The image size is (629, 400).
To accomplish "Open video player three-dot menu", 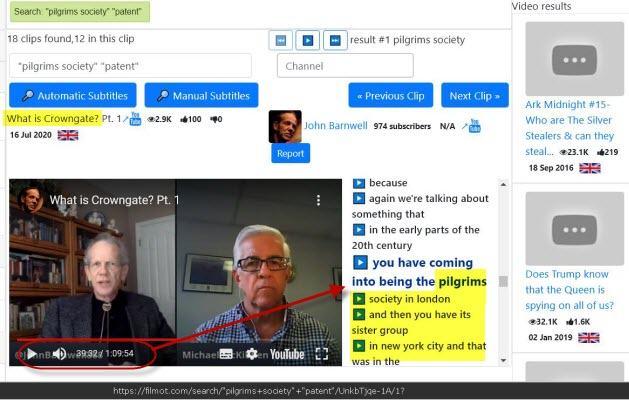I will tap(318, 200).
